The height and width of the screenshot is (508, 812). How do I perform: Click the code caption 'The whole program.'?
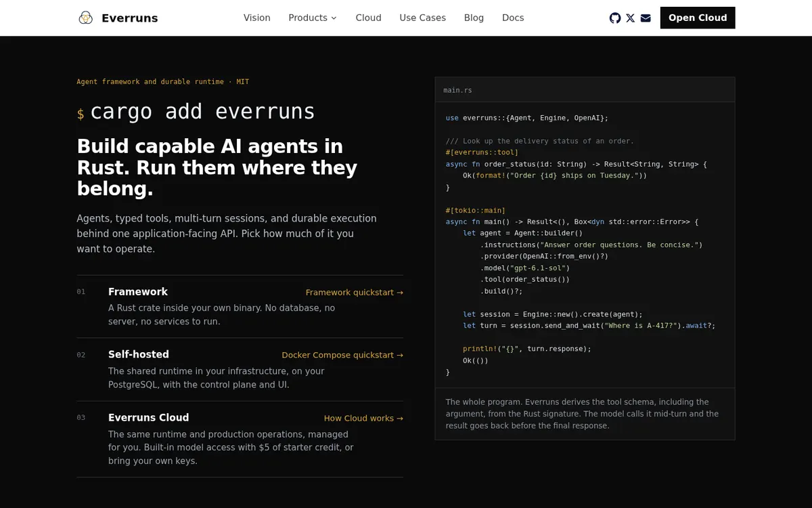coord(582,414)
